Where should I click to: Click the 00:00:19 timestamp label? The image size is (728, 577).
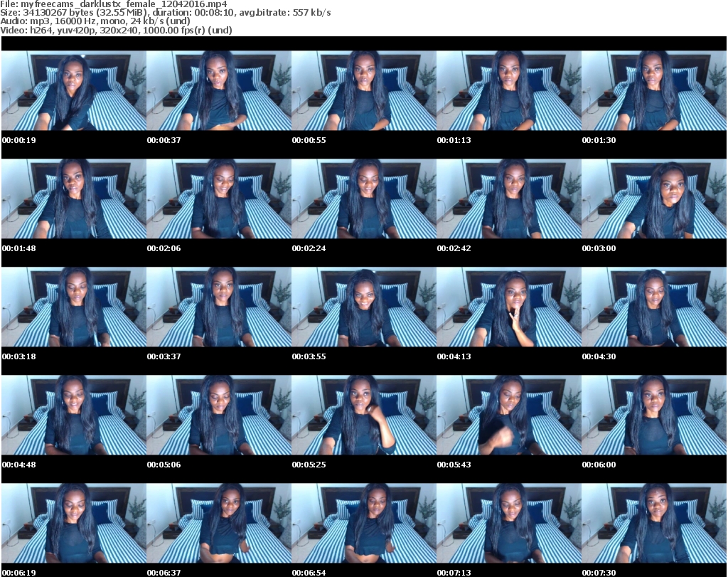pos(19,140)
